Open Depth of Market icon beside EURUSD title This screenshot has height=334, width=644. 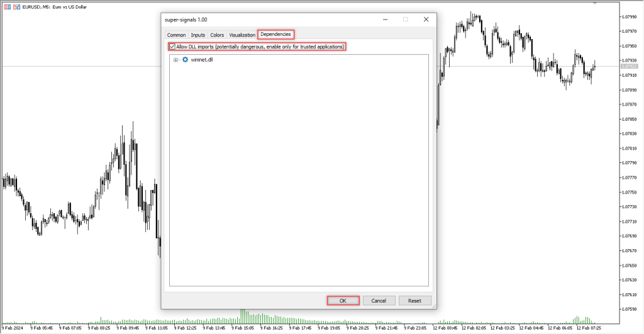click(x=16, y=7)
